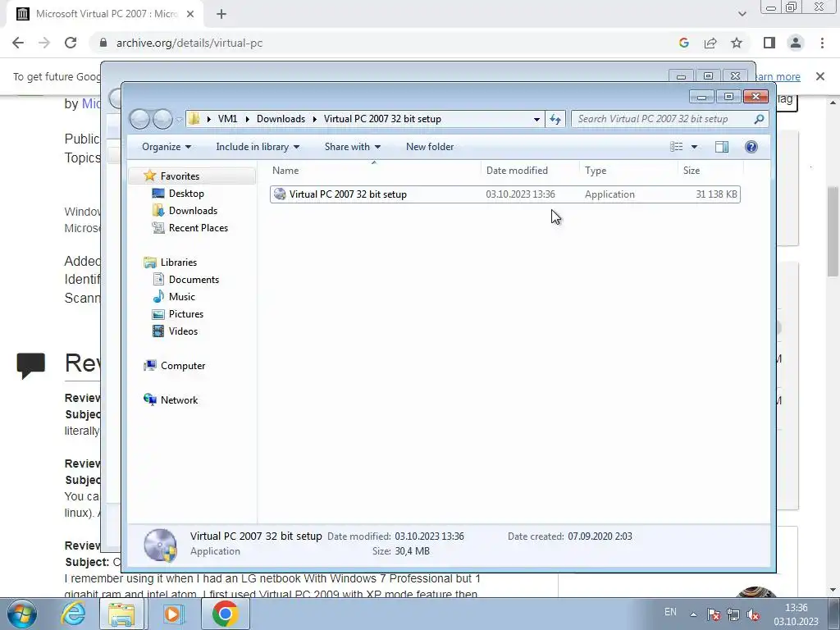840x630 pixels.
Task: Click the muted volume tray icon
Action: 753,614
